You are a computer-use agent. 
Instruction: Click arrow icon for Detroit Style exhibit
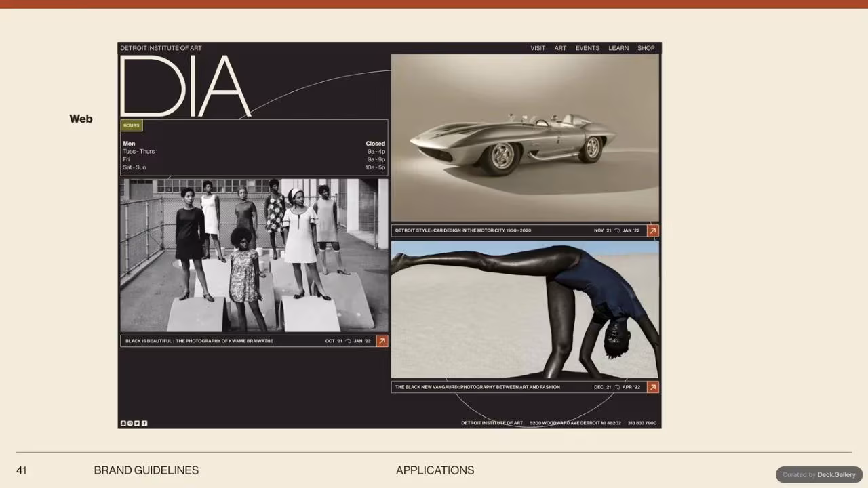[x=652, y=230]
